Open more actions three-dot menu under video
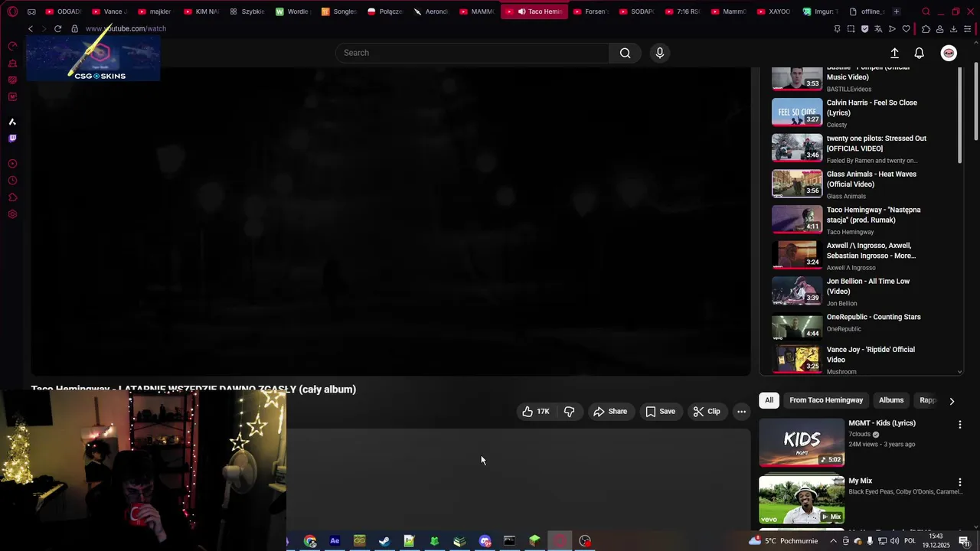980x551 pixels. point(741,412)
